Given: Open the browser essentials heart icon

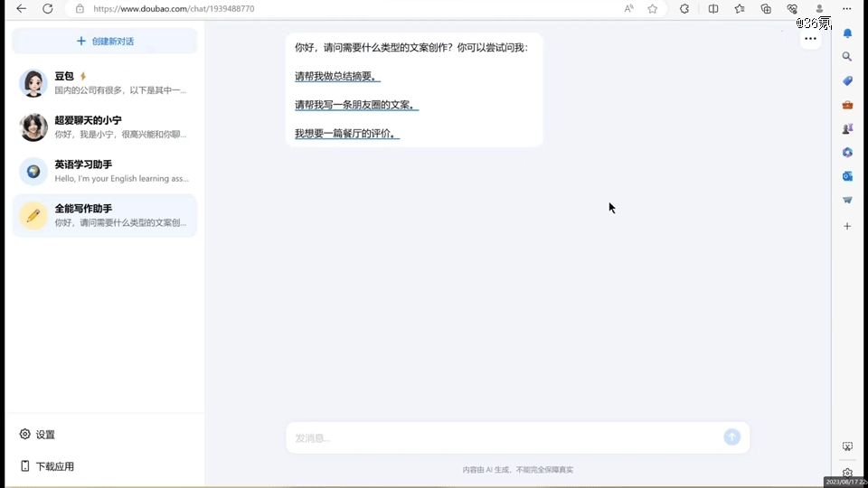Looking at the screenshot, I should pyautogui.click(x=792, y=9).
